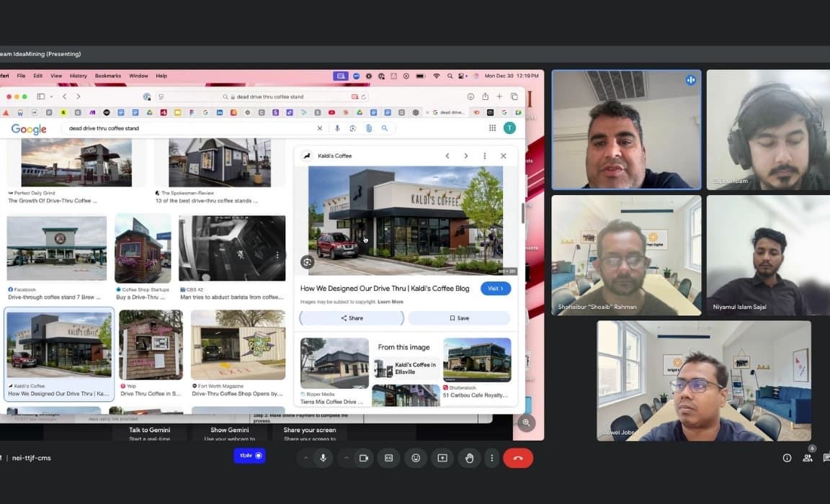Mute the microphone in the call

pos(323,458)
